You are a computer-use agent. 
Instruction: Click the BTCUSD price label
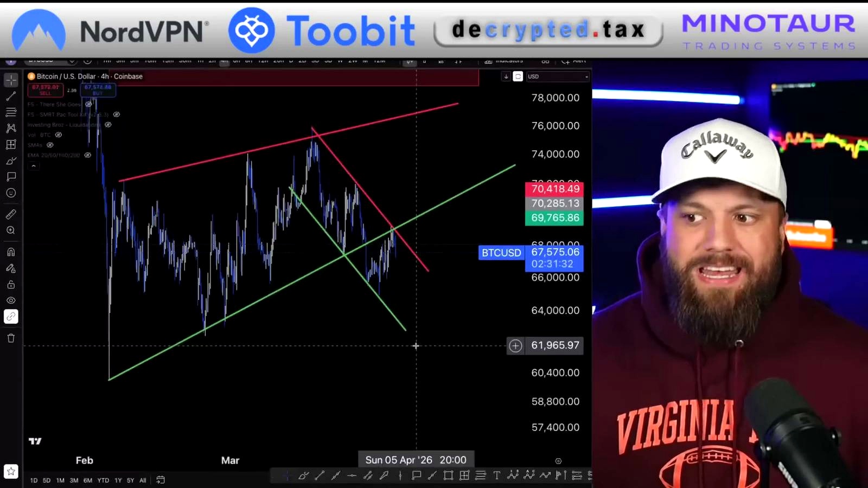501,253
